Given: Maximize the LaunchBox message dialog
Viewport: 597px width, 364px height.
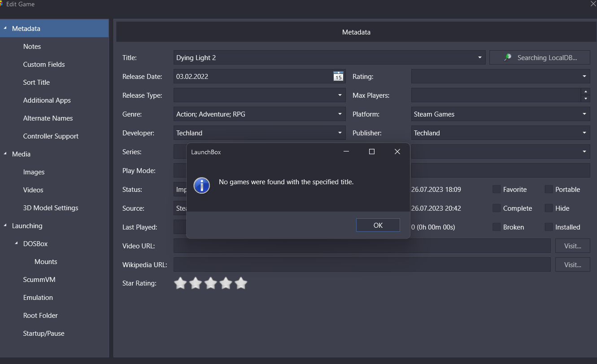Looking at the screenshot, I should (371, 152).
